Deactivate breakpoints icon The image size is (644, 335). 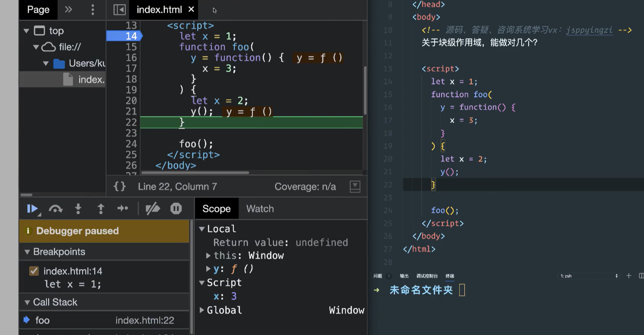[153, 209]
